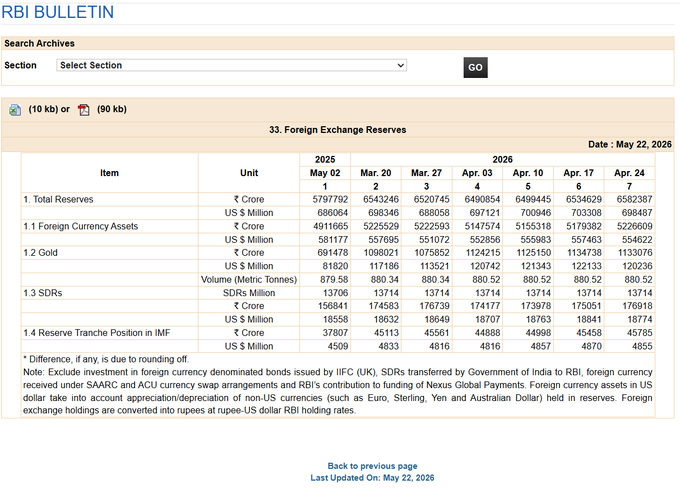
Task: Click total reserves value 5797792
Action: coord(330,199)
